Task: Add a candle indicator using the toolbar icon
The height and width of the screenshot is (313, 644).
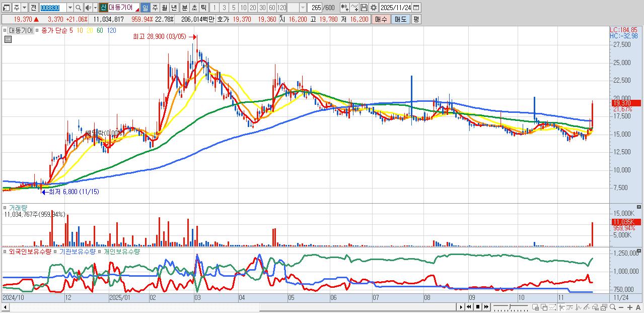Action: pyautogui.click(x=344, y=8)
